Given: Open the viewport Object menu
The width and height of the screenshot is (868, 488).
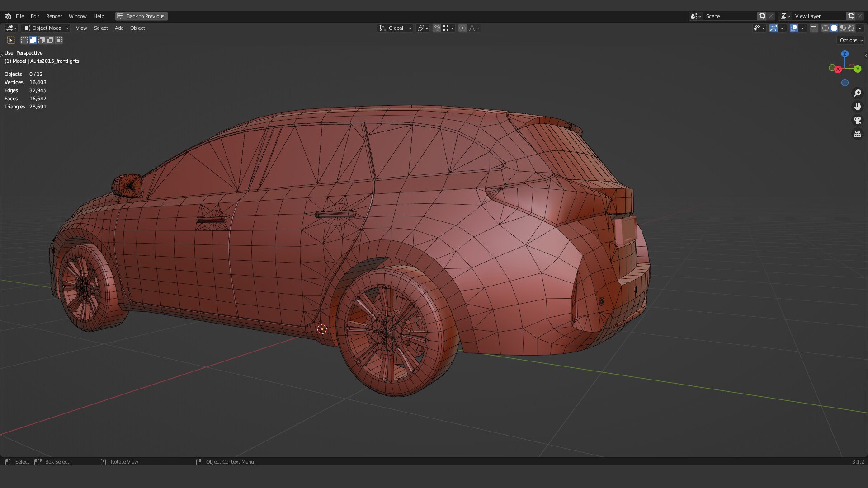Looking at the screenshot, I should [x=137, y=28].
